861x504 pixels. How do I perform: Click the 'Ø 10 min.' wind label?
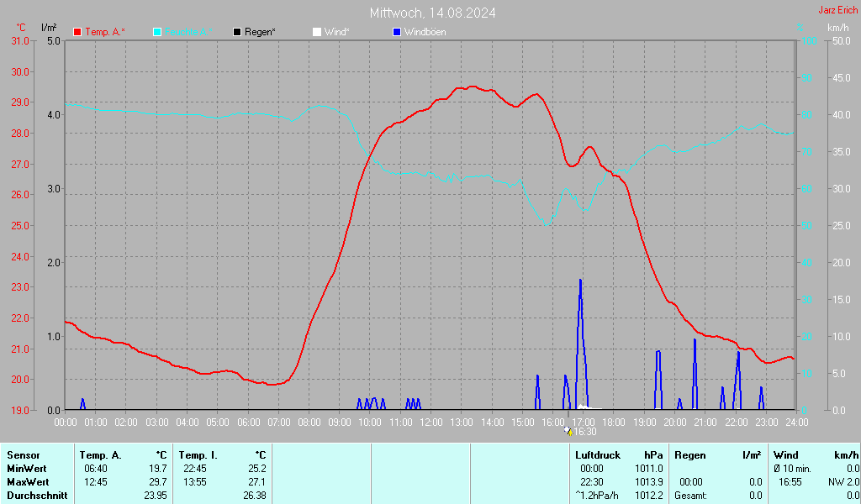792,469
